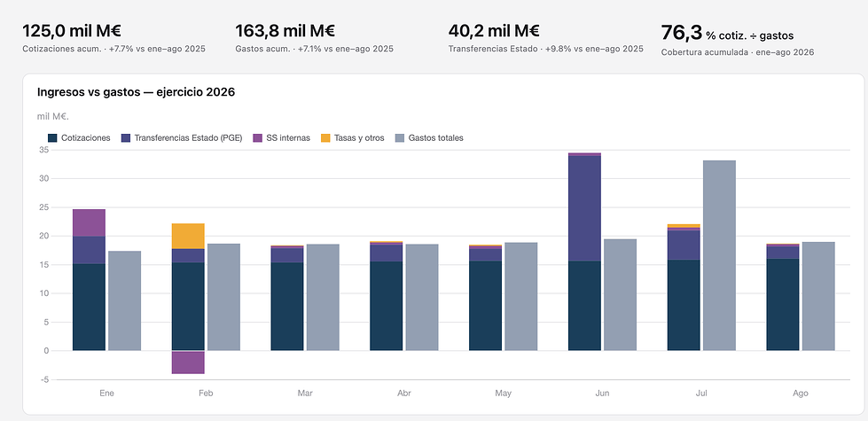This screenshot has height=421, width=868.
Task: Click chart title 'Ingresos vs gastos — ejercicio 2026'
Action: tap(137, 92)
